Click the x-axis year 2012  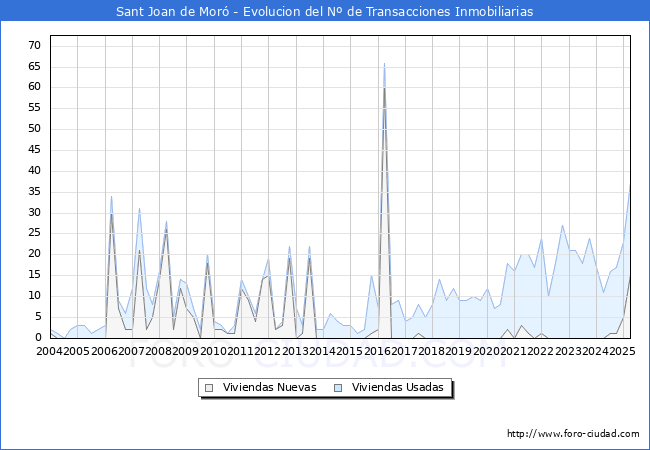pos(267,351)
